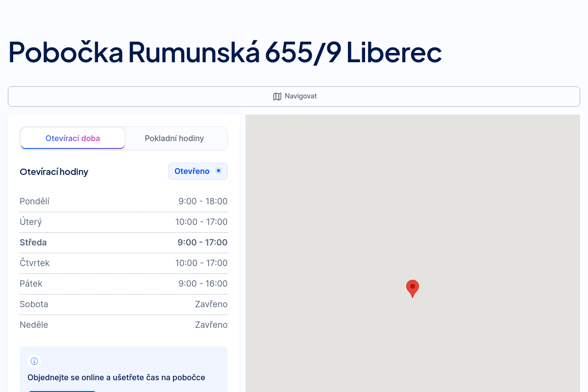Screen dimensions: 588x392
Task: Open the Pokladní hodiny tab
Action: point(174,138)
